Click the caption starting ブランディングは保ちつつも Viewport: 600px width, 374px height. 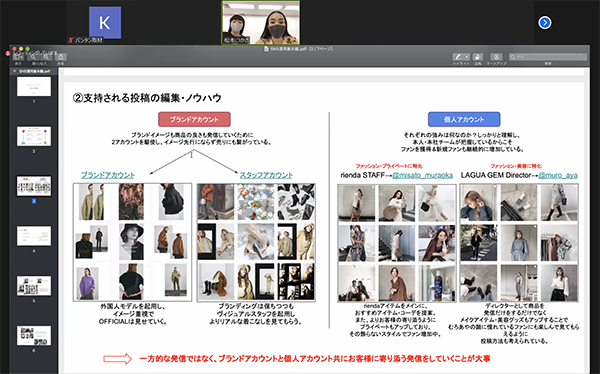pyautogui.click(x=256, y=314)
